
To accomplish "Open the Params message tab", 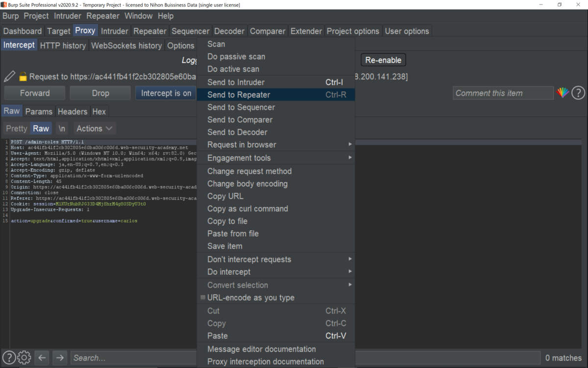I will click(x=39, y=111).
